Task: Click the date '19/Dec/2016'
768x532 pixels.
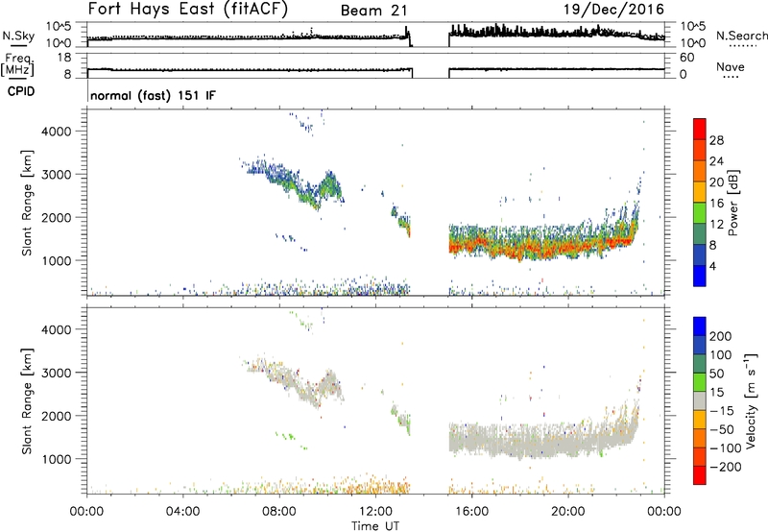Action: pos(613,10)
